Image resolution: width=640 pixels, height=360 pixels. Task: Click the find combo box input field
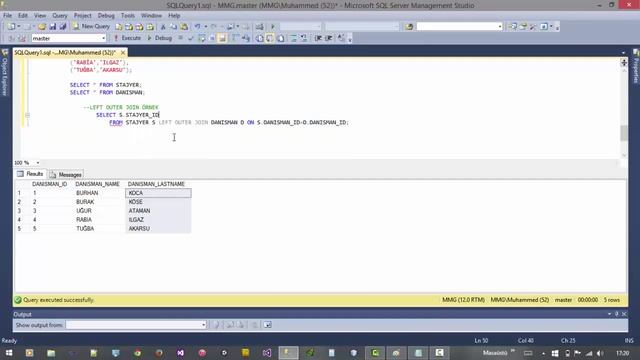456,27
